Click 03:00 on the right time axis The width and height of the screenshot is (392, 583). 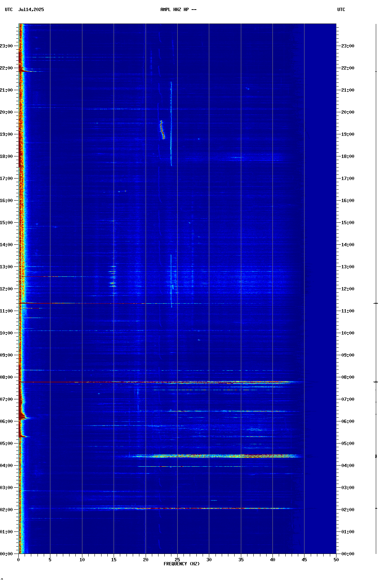[x=348, y=488]
